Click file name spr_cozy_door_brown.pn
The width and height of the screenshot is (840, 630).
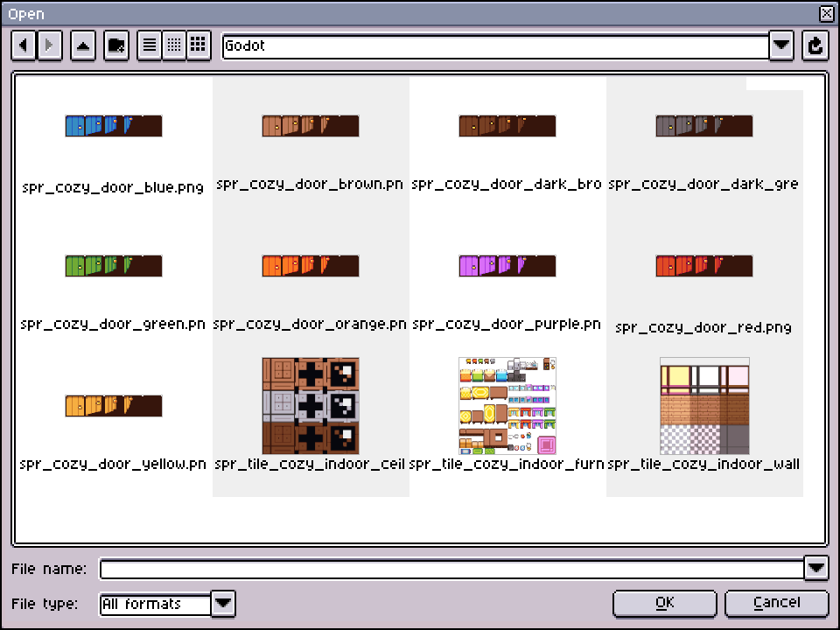[x=310, y=185]
